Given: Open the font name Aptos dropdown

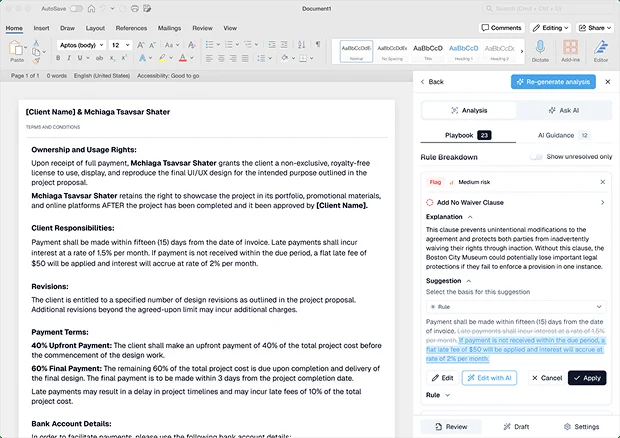Looking at the screenshot, I should (x=80, y=45).
